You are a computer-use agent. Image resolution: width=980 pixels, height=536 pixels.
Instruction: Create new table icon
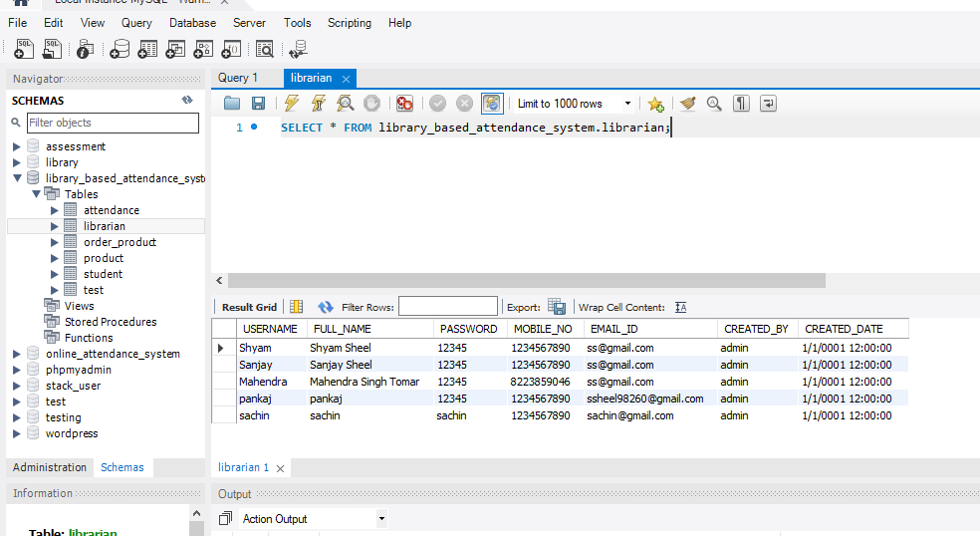(146, 49)
